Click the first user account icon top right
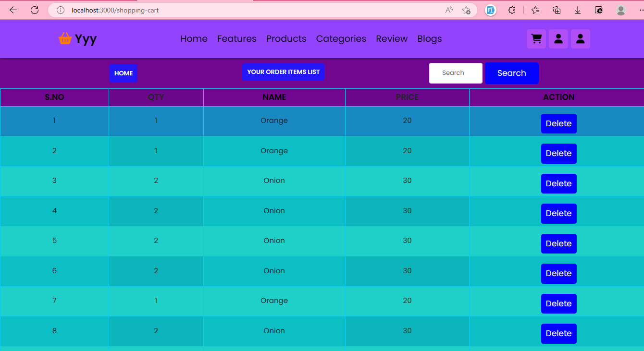 (x=558, y=39)
